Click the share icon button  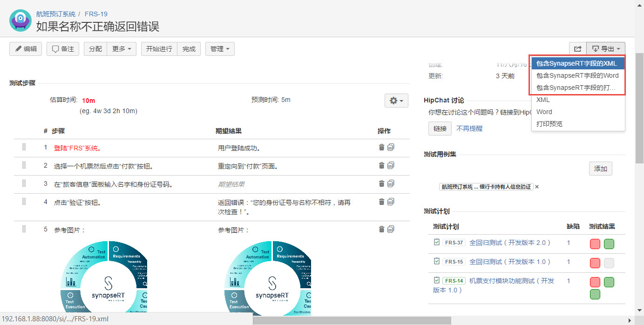point(578,49)
